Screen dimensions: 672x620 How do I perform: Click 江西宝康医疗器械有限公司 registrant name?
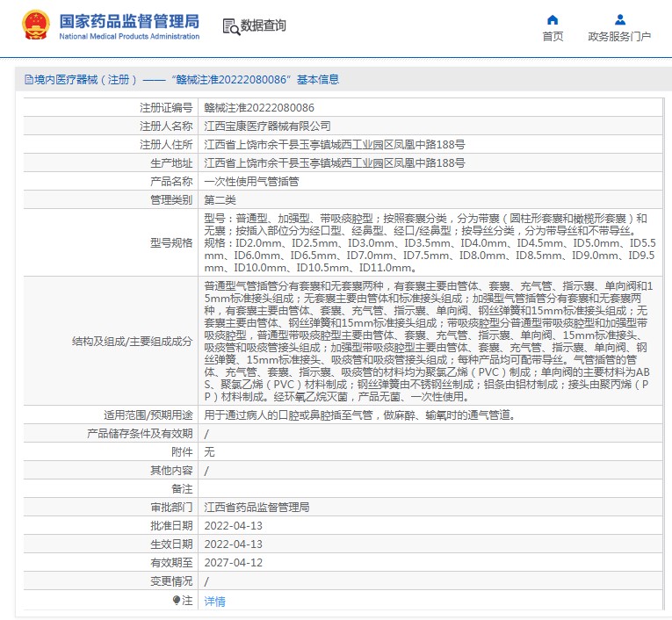[x=267, y=126]
